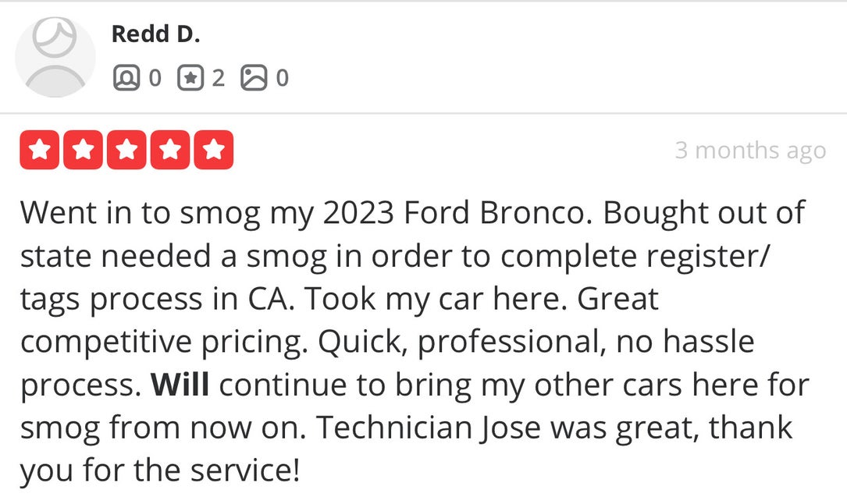Screen dimensions: 847x504
Task: Click the reviewer's profile avatar
Action: tap(55, 56)
